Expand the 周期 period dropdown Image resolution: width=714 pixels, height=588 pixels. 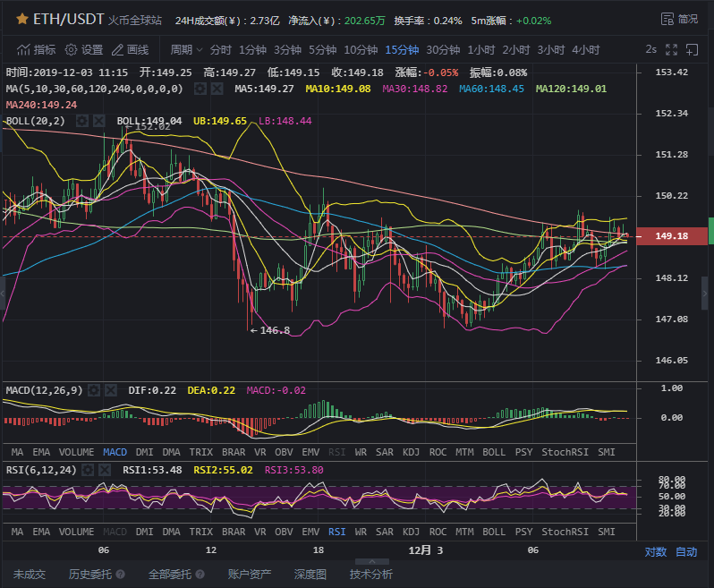pyautogui.click(x=186, y=49)
